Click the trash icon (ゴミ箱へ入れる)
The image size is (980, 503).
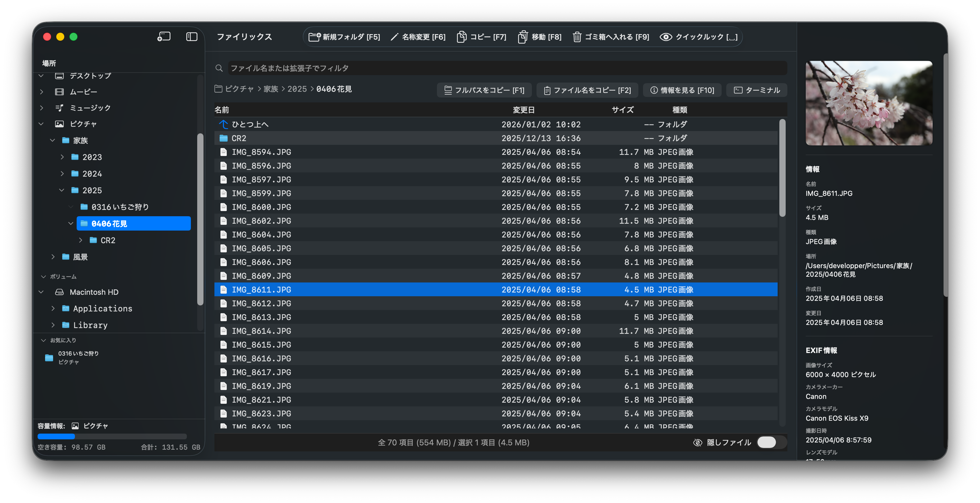[577, 37]
